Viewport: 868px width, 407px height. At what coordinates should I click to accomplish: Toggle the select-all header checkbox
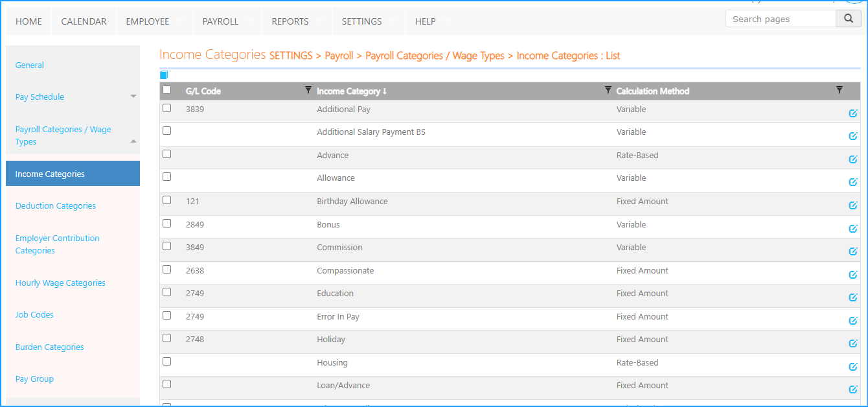[x=167, y=91]
